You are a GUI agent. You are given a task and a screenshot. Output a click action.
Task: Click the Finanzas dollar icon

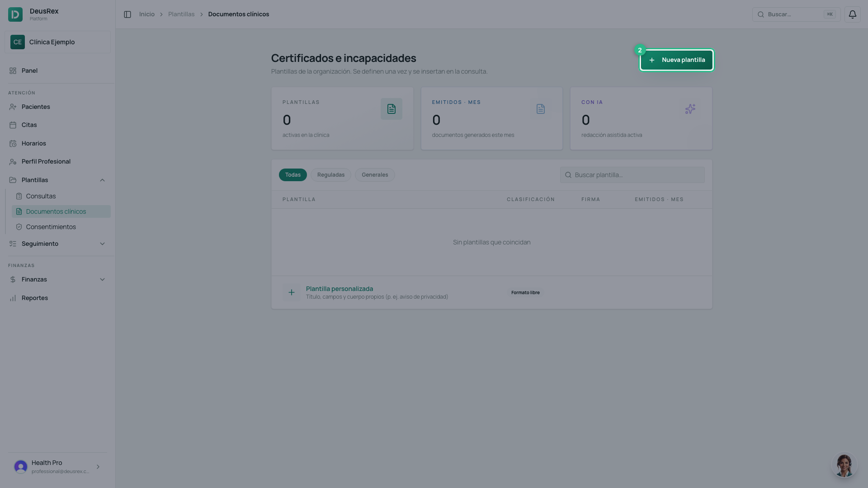point(13,280)
